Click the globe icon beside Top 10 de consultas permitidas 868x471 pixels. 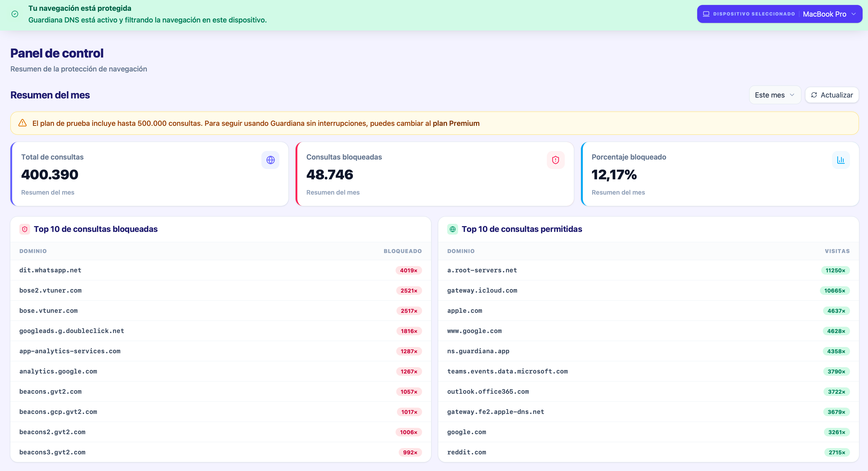pyautogui.click(x=452, y=229)
